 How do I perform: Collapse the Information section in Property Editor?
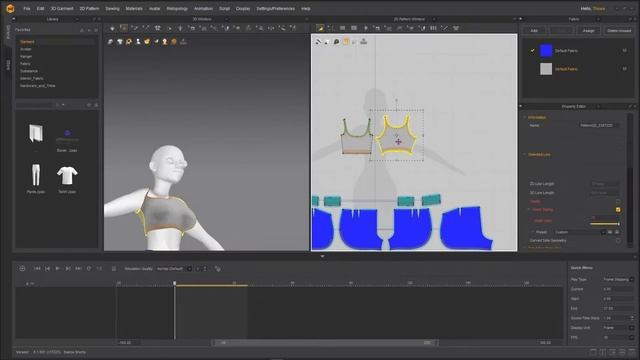(x=525, y=118)
